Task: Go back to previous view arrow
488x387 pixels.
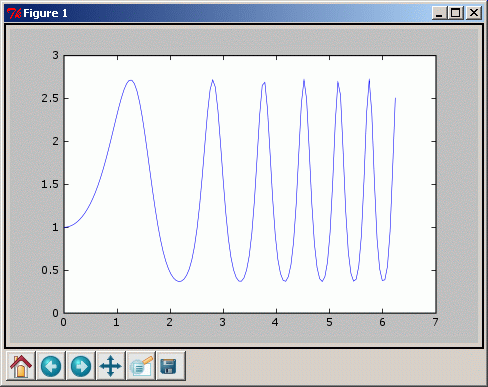Action: (x=51, y=366)
